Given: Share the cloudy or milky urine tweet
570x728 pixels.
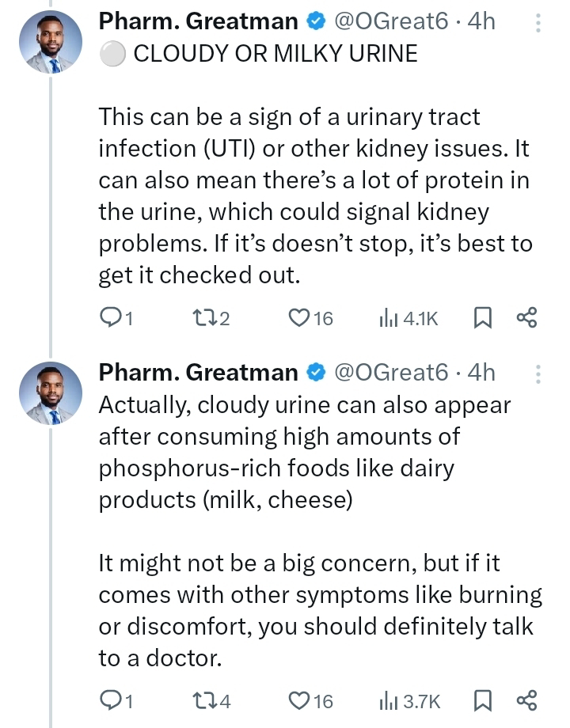Looking at the screenshot, I should (526, 318).
